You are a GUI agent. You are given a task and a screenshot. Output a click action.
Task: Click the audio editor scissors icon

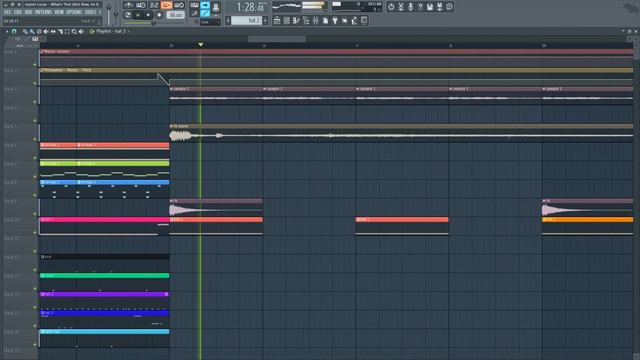coord(401,7)
